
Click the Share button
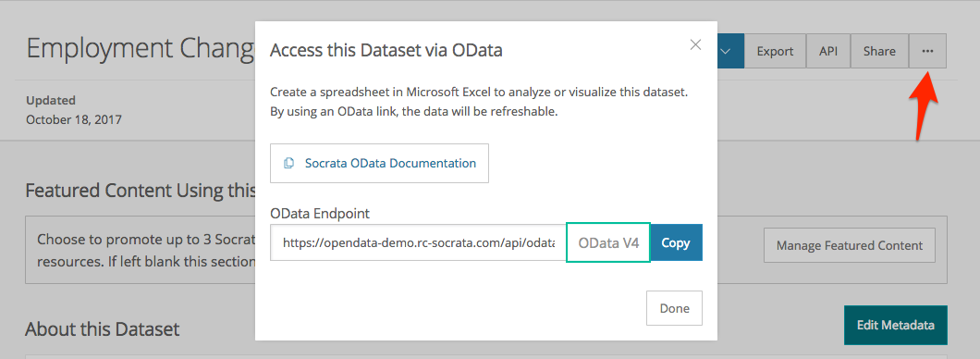tap(879, 51)
